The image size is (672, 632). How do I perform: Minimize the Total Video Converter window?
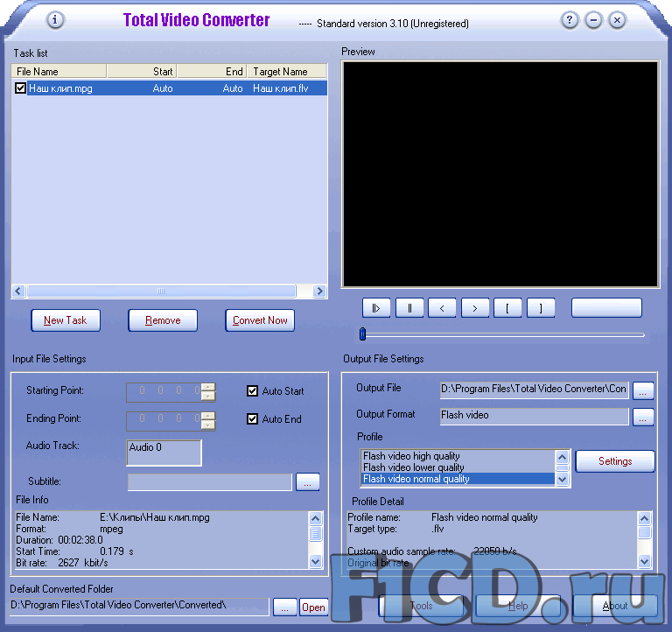click(x=593, y=20)
